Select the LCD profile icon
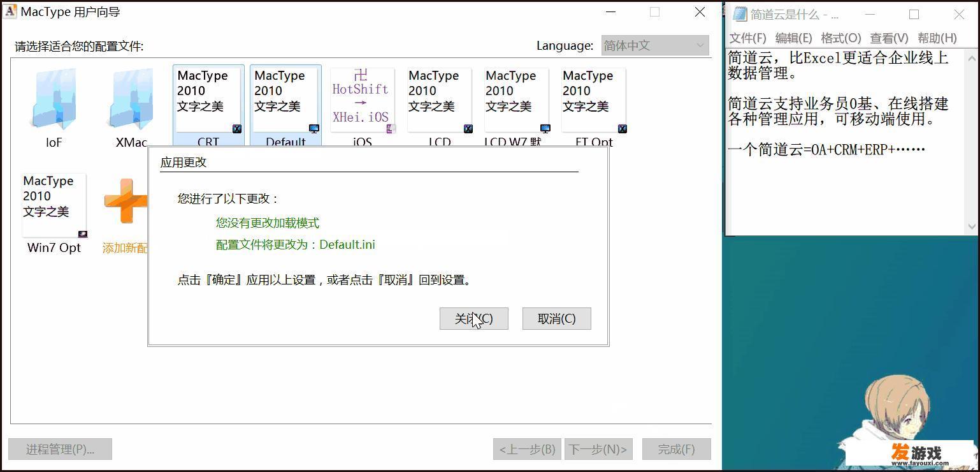Screen dimensions: 980x472 tap(440, 100)
